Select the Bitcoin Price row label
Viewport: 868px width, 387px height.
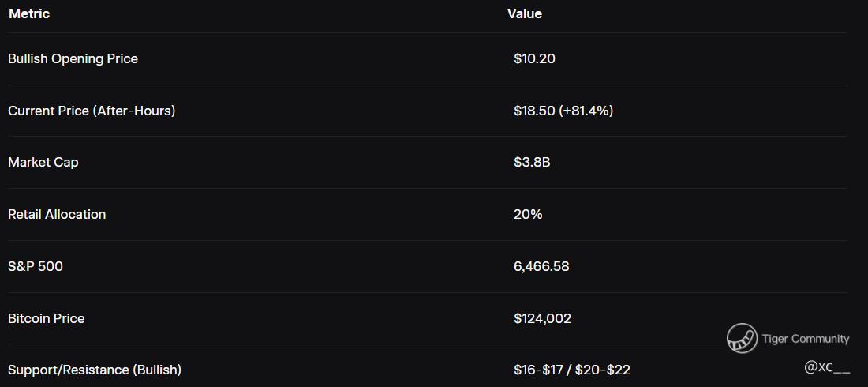click(47, 318)
